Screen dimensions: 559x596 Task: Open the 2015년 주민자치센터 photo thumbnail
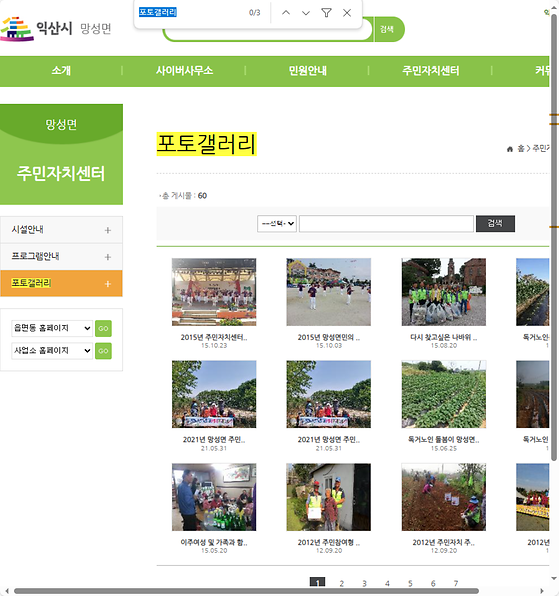[214, 292]
